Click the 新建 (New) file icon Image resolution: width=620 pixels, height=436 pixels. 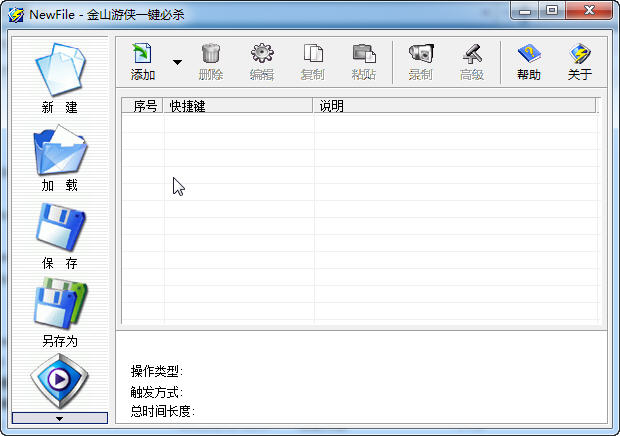pyautogui.click(x=60, y=70)
